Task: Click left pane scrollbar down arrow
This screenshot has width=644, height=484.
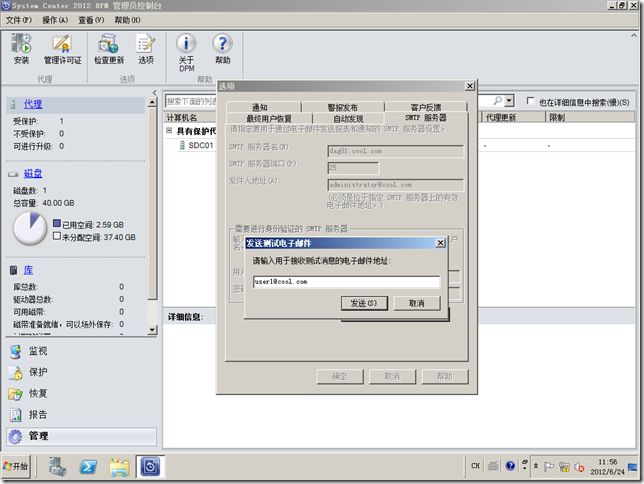Action: (152, 330)
